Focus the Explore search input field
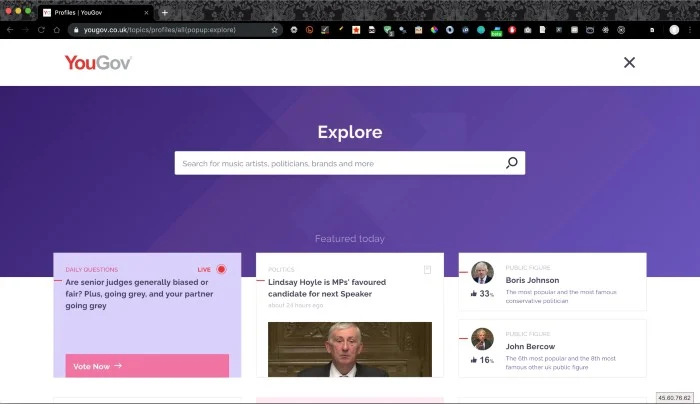This screenshot has width=700, height=404. point(350,163)
